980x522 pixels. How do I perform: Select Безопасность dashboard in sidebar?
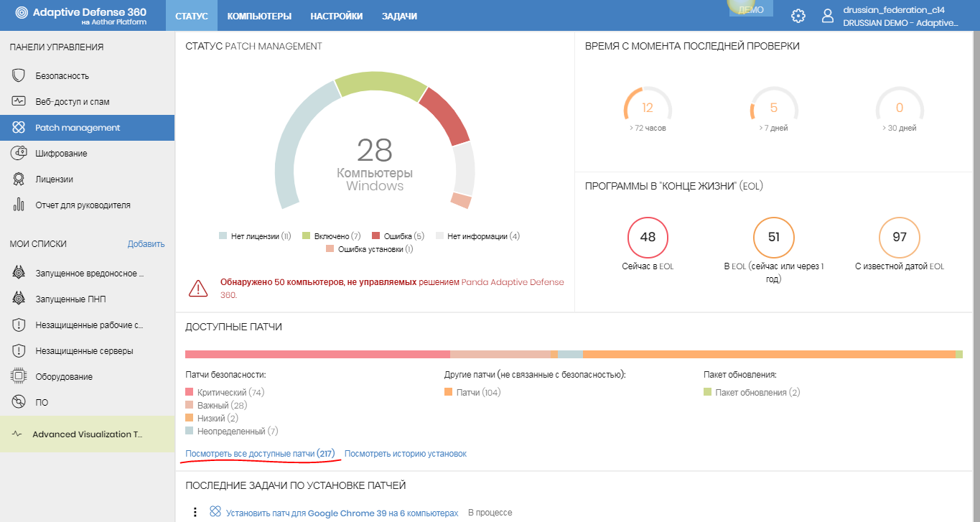coord(87,75)
